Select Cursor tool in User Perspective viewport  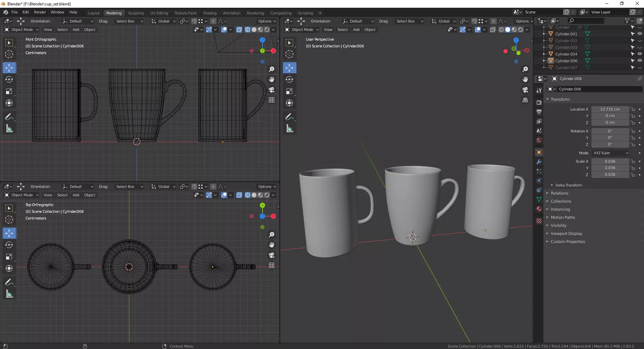[289, 54]
